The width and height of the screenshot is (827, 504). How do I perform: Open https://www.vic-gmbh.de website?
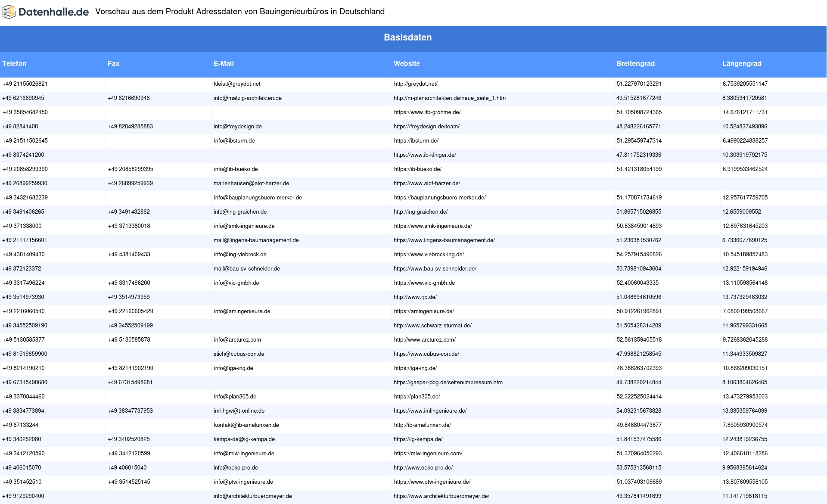424,283
